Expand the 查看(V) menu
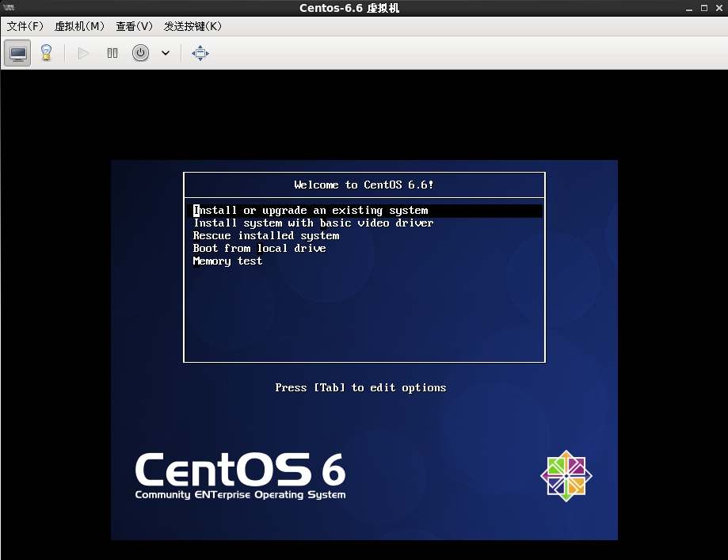This screenshot has height=560, width=728. tap(134, 26)
